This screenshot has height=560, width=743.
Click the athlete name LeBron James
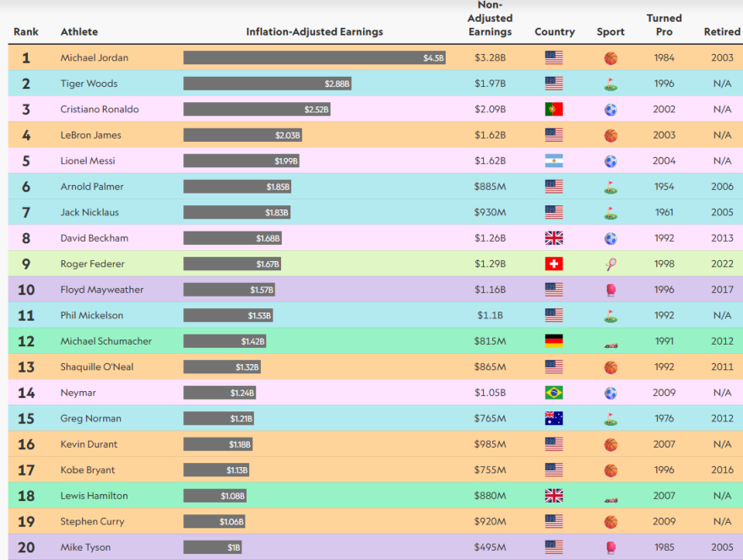click(90, 135)
